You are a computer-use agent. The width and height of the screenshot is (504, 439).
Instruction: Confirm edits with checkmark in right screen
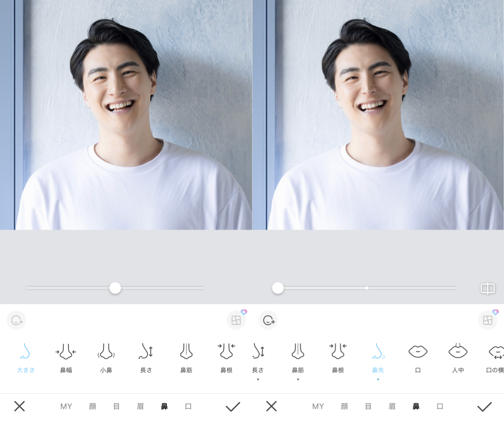484,407
